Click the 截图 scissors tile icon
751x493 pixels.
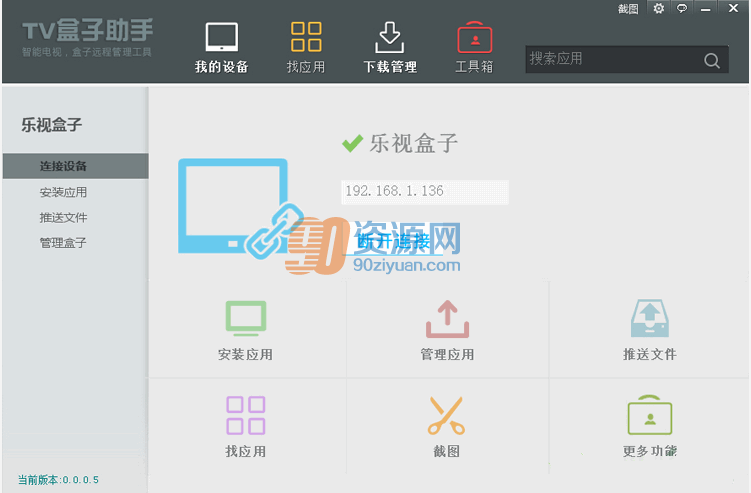(x=446, y=415)
